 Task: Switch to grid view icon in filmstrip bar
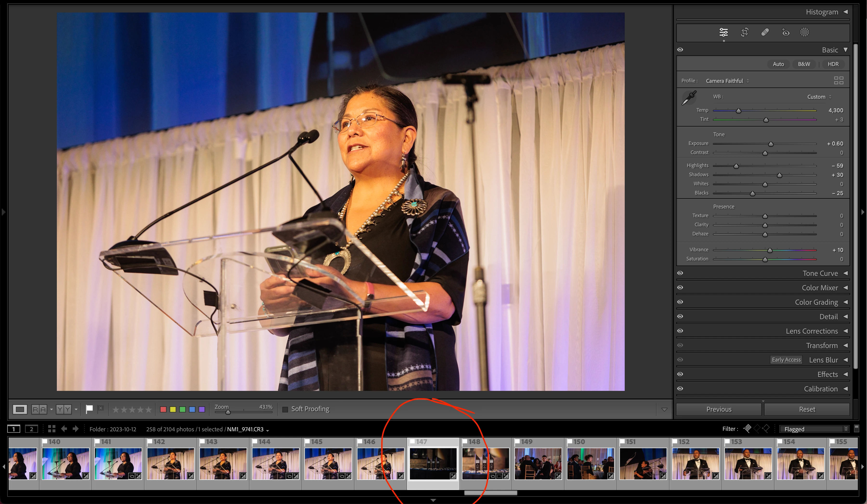(52, 429)
